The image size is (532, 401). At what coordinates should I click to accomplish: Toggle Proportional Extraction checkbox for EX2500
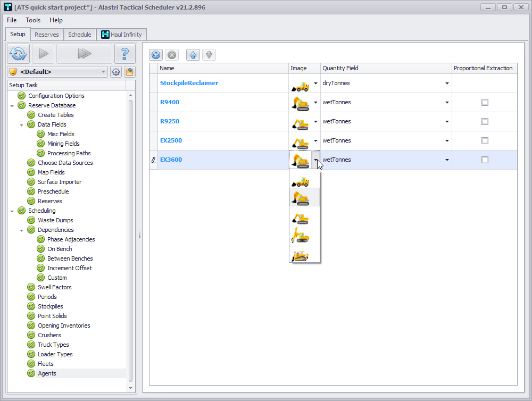(x=485, y=141)
